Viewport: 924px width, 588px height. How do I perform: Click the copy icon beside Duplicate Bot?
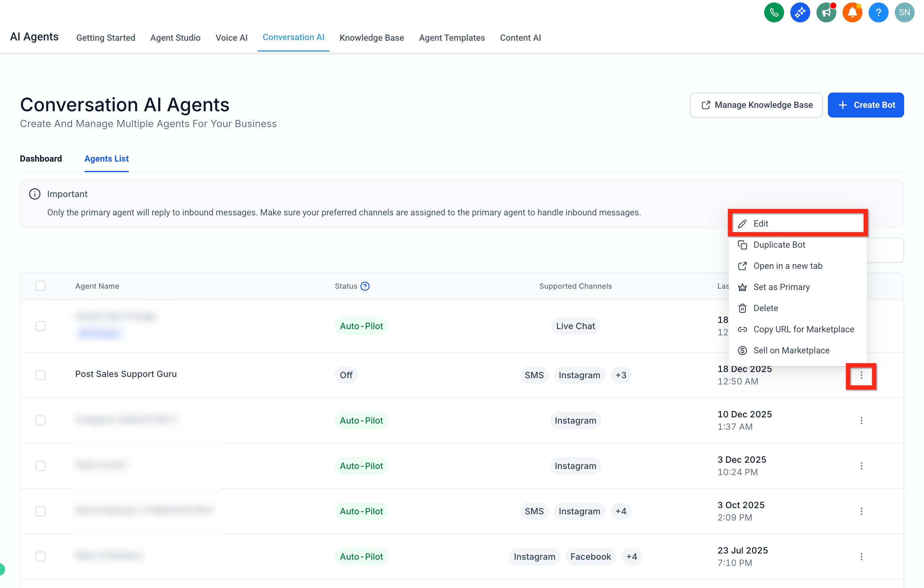click(742, 245)
